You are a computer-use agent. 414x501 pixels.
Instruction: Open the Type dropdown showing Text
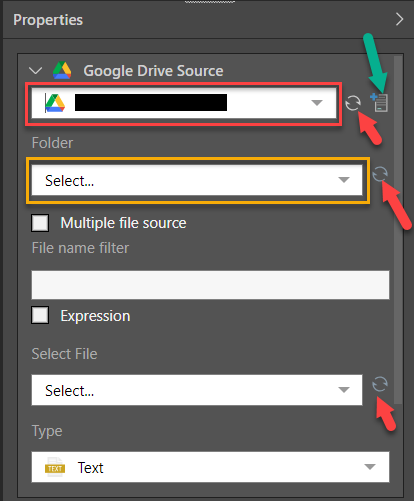click(210, 467)
